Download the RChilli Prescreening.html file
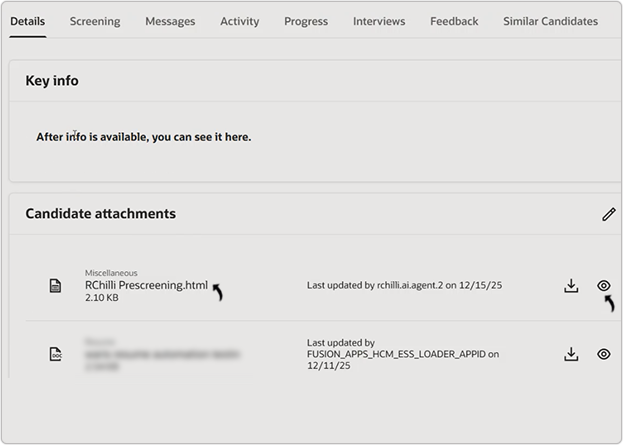623x445 pixels. tap(571, 286)
